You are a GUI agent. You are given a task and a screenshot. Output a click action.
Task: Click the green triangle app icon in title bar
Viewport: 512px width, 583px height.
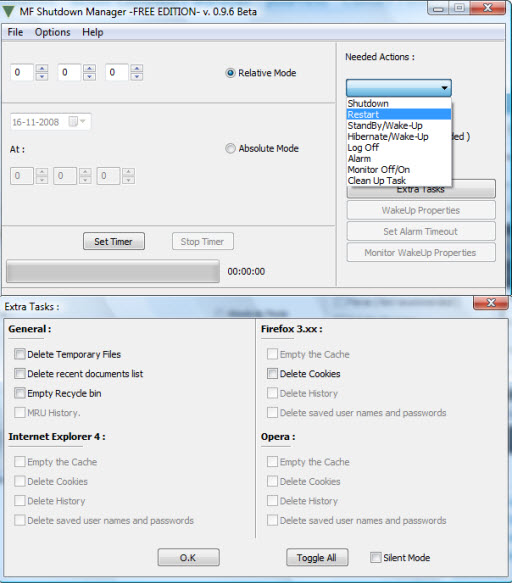[x=8, y=11]
